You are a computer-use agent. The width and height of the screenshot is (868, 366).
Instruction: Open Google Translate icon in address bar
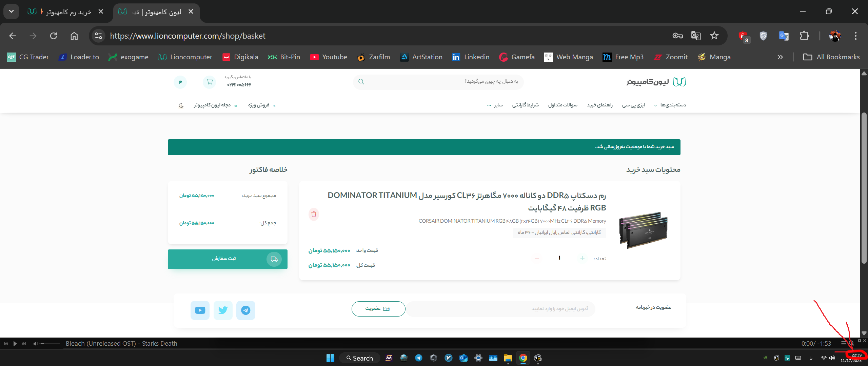[696, 36]
